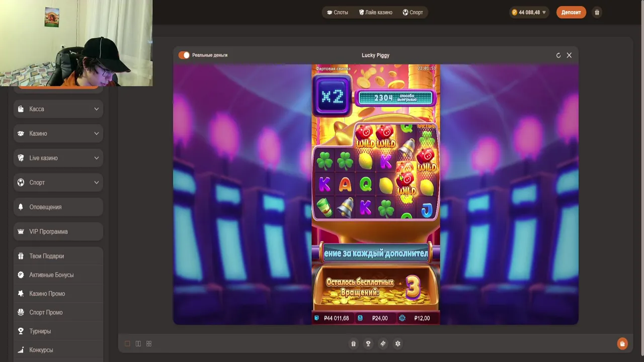Click the Оповещения bell icon

tap(21, 207)
